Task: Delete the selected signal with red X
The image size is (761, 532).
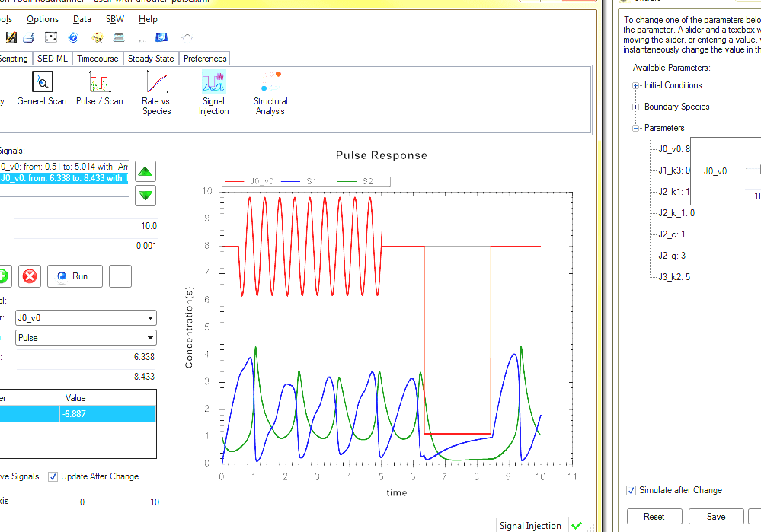Action: pos(29,276)
